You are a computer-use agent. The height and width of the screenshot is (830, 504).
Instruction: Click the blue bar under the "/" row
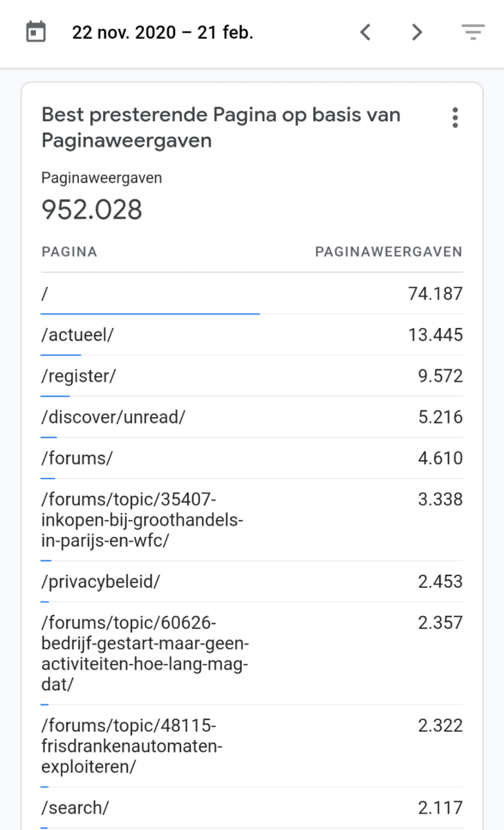[x=150, y=313]
